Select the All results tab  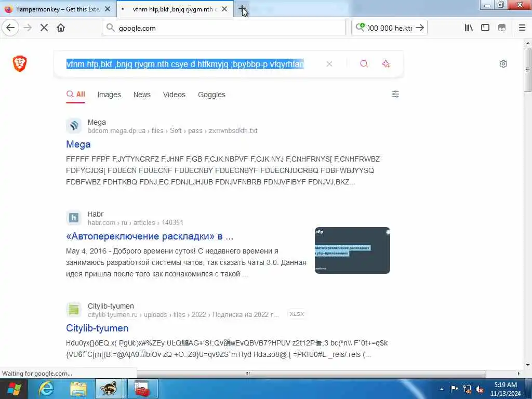[76, 95]
